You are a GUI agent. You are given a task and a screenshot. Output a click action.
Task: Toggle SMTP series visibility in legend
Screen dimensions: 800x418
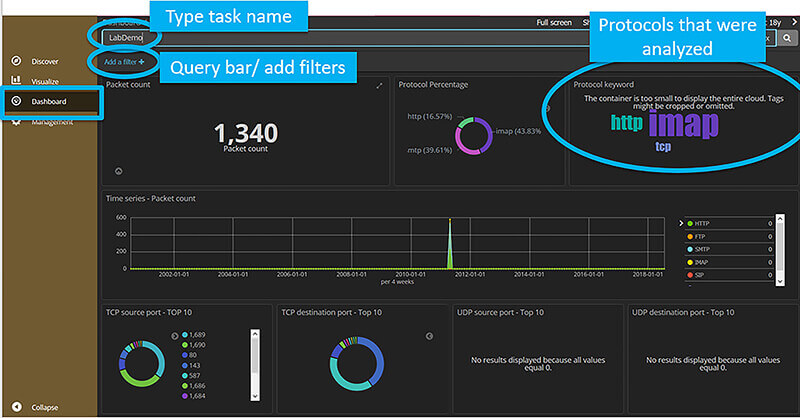point(688,248)
